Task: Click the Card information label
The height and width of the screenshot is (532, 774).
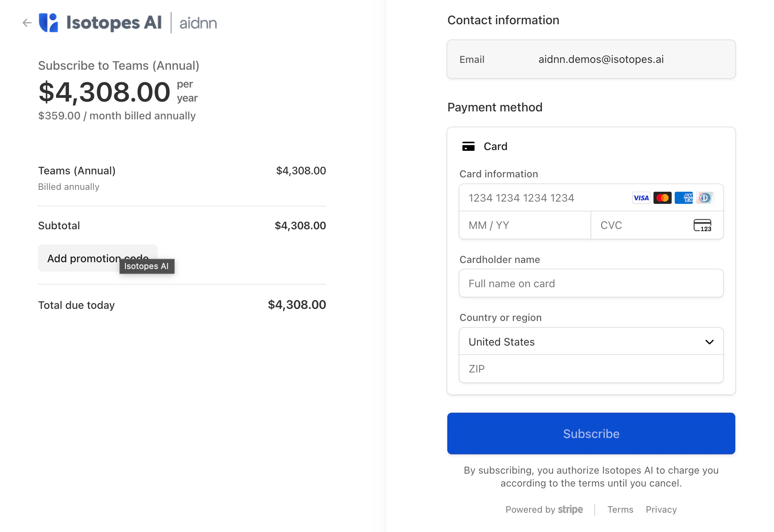Action: pyautogui.click(x=498, y=174)
